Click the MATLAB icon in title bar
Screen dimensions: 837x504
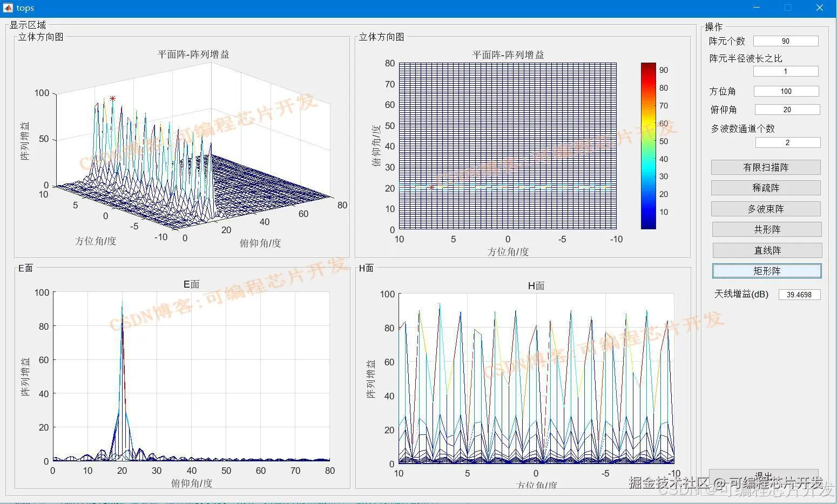click(x=8, y=8)
